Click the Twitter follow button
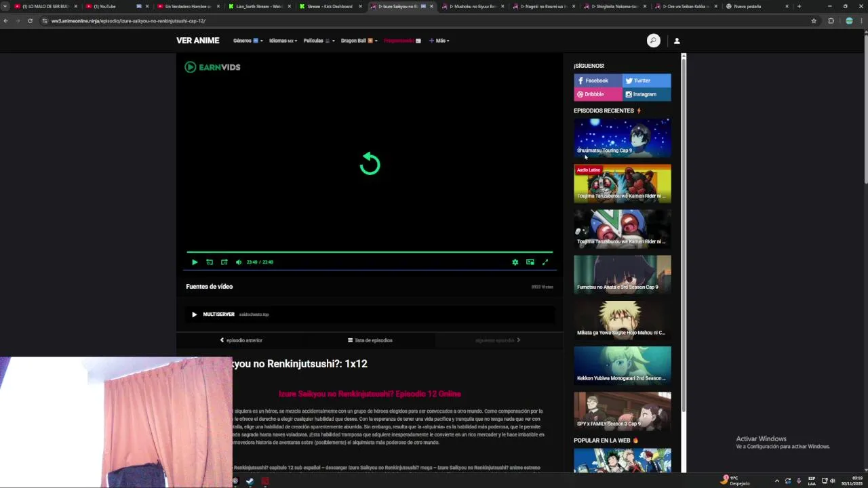 click(x=647, y=81)
